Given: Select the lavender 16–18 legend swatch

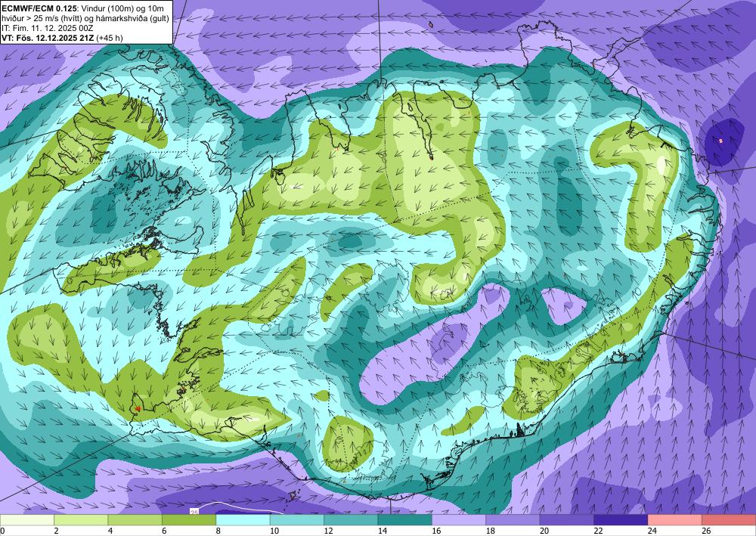Looking at the screenshot, I should click(459, 520).
